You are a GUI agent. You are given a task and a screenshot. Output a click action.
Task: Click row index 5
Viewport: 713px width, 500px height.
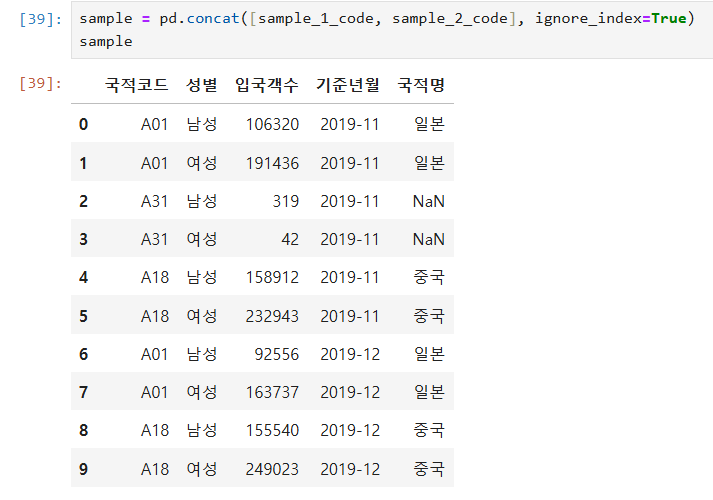83,316
